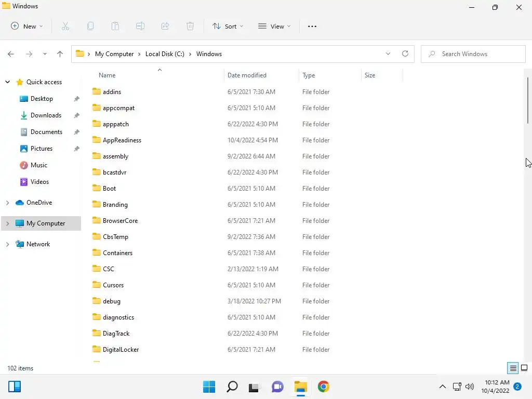The image size is (532, 399).
Task: Expand the address bar history dropdown
Action: pos(388,54)
